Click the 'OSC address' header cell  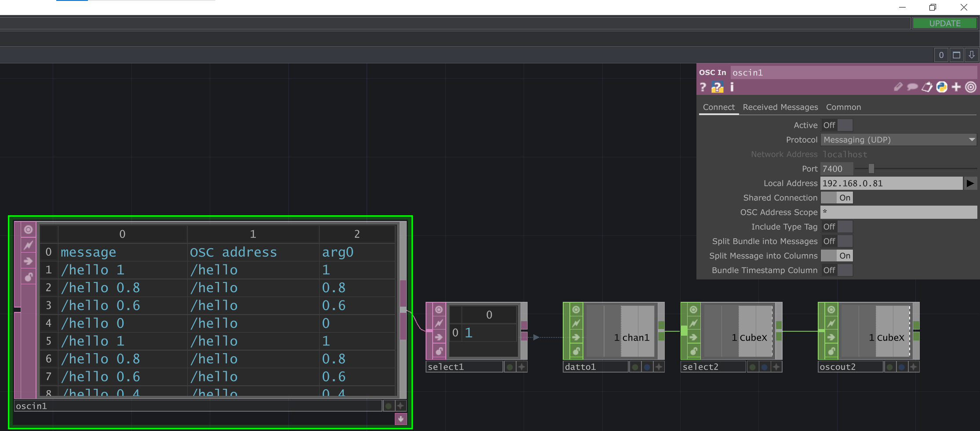click(253, 252)
